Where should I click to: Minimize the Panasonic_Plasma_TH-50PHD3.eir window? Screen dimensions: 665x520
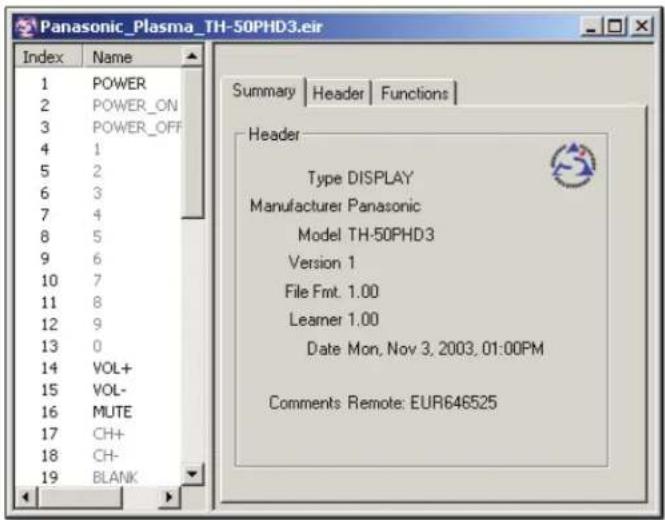pyautogui.click(x=592, y=27)
